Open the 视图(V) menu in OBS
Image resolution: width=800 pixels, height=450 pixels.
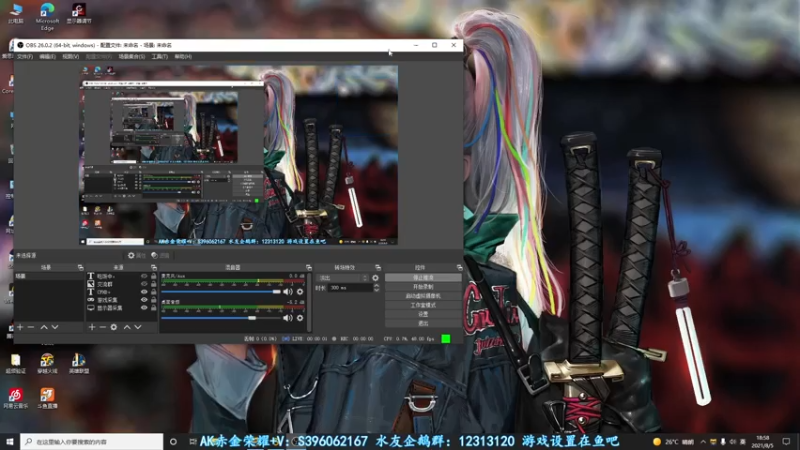(x=70, y=57)
